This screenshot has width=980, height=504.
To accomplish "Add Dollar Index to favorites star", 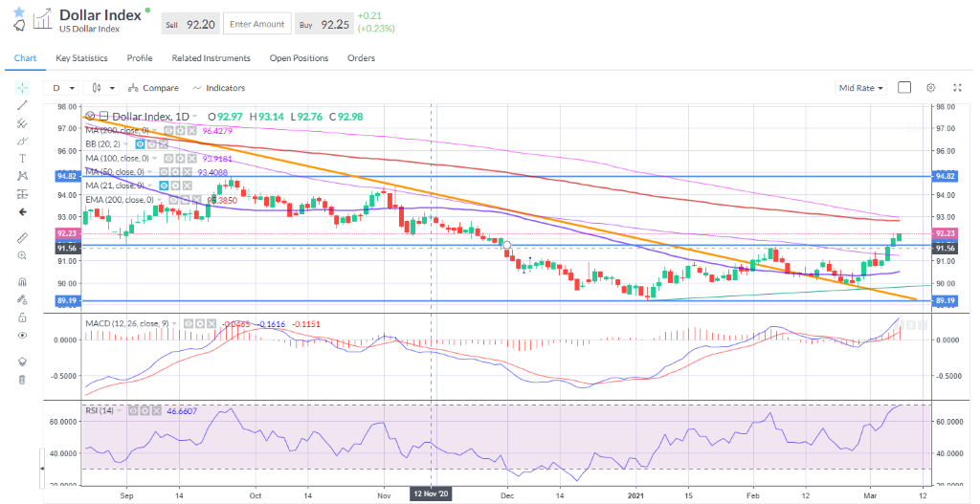I will (19, 11).
